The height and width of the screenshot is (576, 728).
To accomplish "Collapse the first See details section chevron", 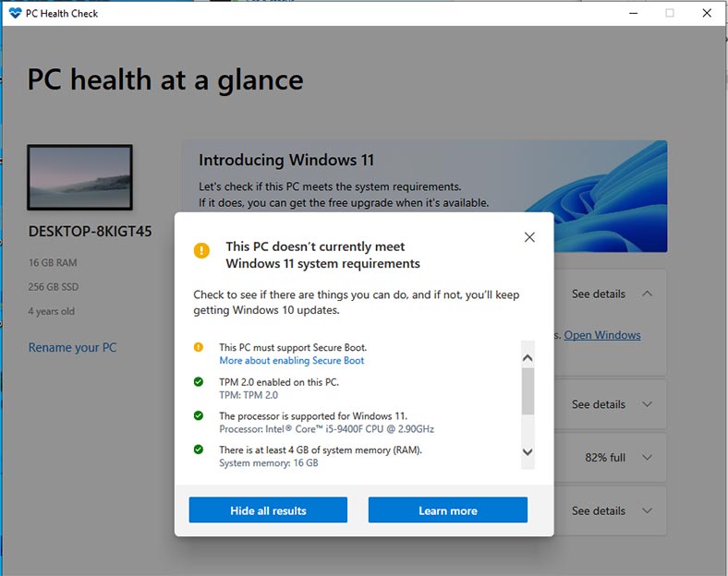I will [648, 294].
